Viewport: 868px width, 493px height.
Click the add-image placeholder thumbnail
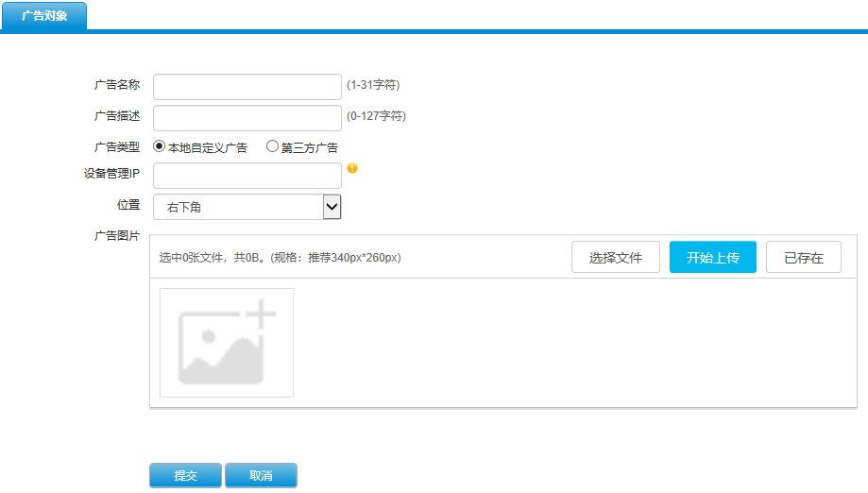[227, 343]
